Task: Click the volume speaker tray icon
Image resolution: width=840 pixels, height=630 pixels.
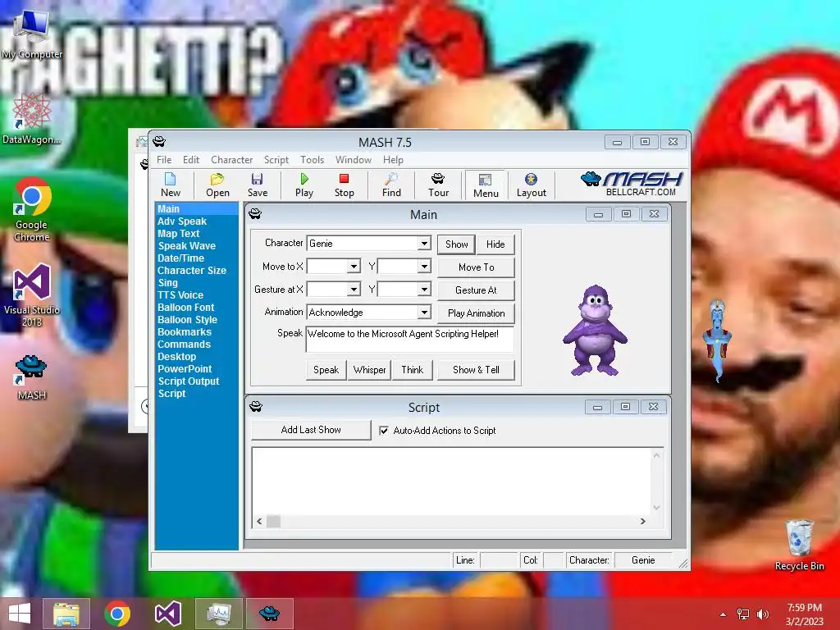Action: (x=762, y=614)
